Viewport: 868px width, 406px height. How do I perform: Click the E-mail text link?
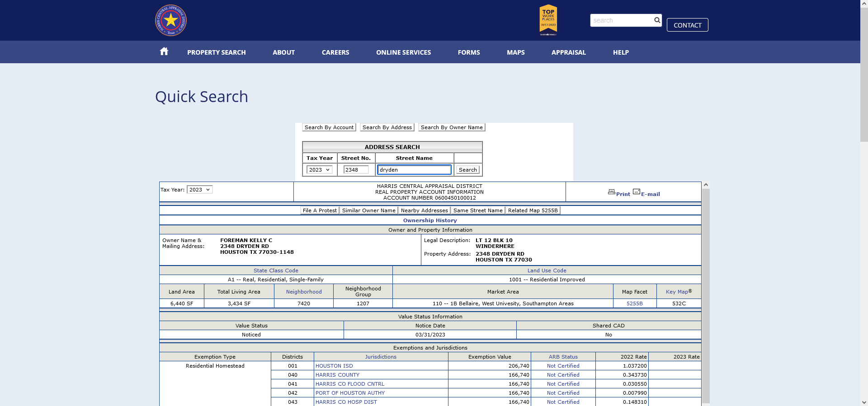(651, 194)
